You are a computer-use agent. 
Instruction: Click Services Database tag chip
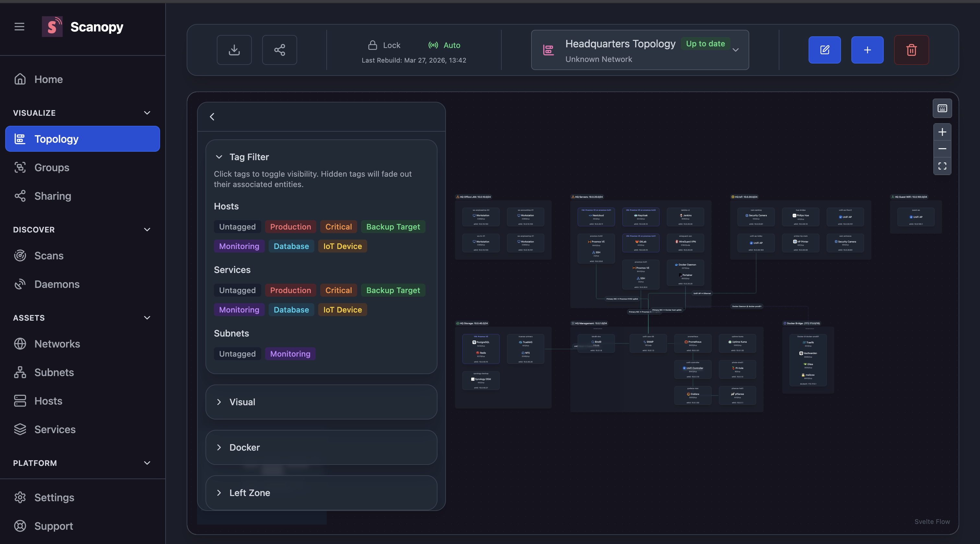[x=291, y=310]
